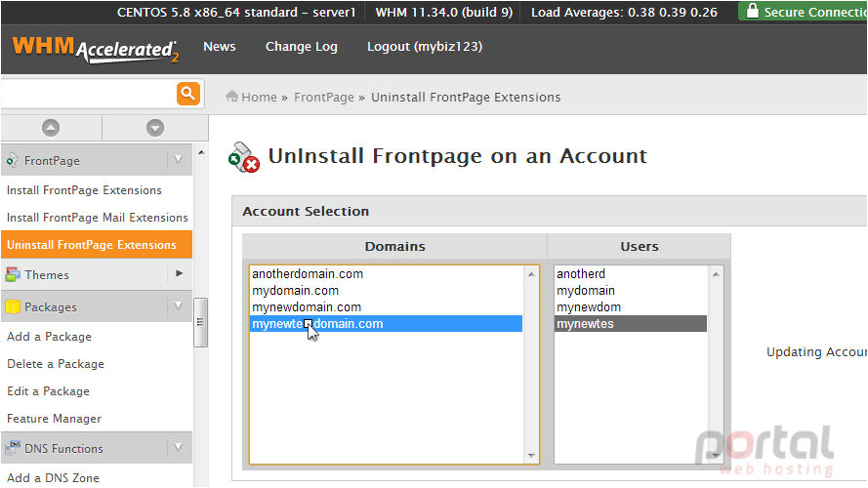
Task: Open Add a Package
Action: point(49,337)
